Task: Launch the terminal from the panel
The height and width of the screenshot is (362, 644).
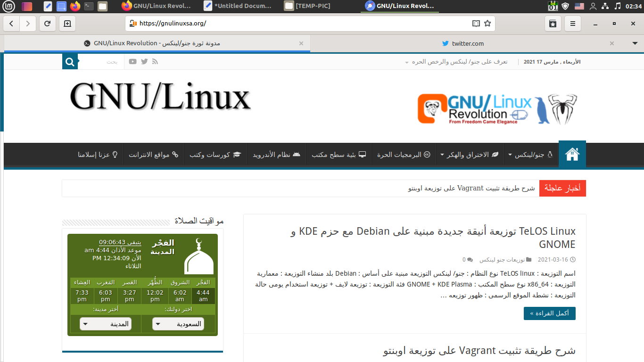Action: point(89,6)
